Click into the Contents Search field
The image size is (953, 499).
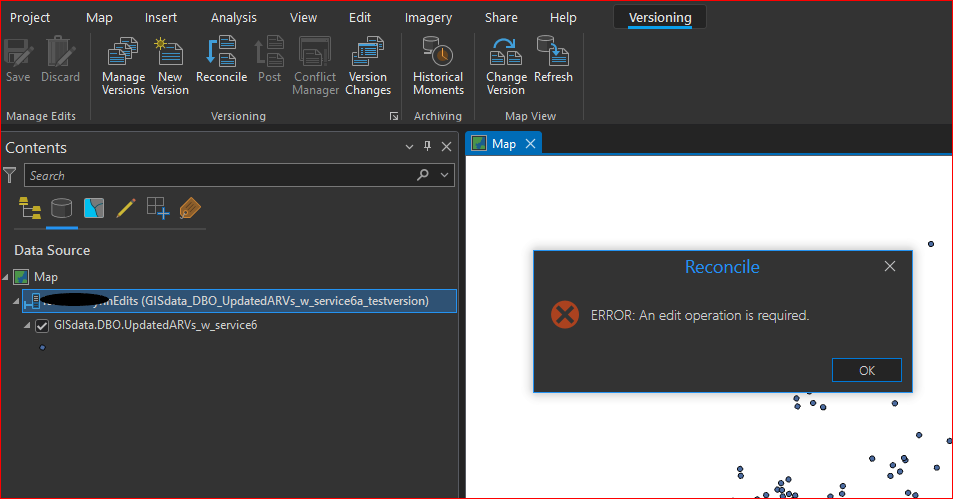point(222,175)
